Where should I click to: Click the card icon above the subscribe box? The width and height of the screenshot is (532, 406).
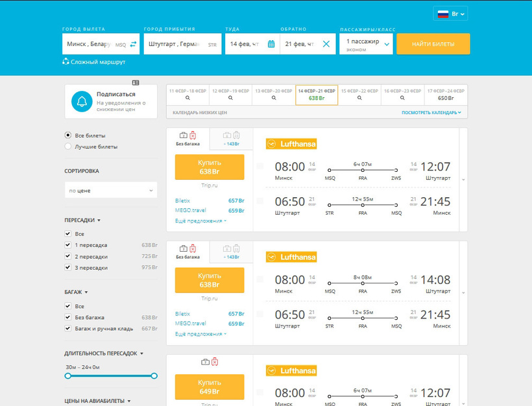136,82
